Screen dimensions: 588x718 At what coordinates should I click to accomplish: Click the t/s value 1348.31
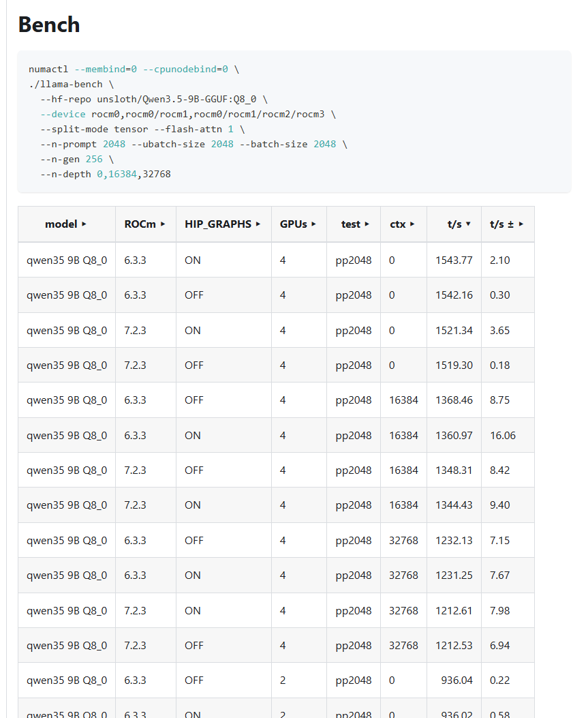[x=454, y=470]
